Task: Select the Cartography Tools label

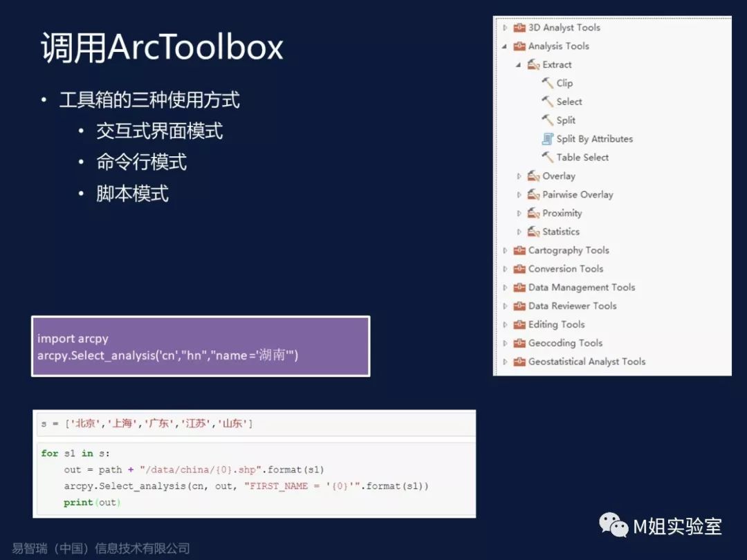Action: click(569, 250)
